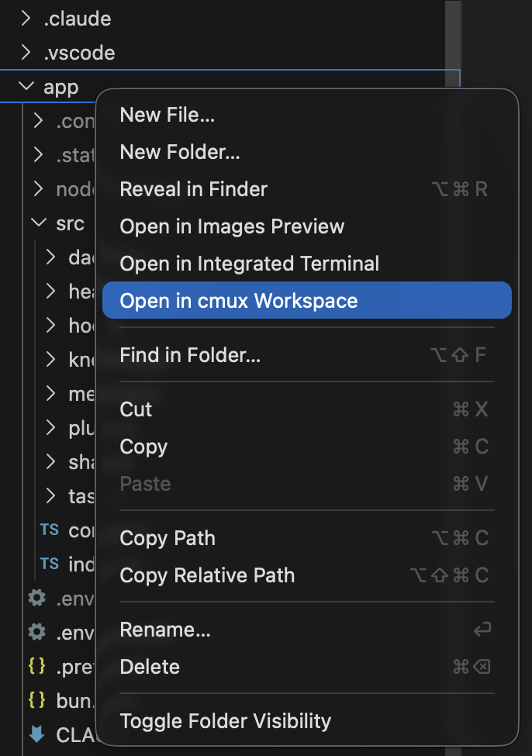Viewport: 532px width, 756px height.
Task: Select the .claude folder row
Action: tap(222, 19)
